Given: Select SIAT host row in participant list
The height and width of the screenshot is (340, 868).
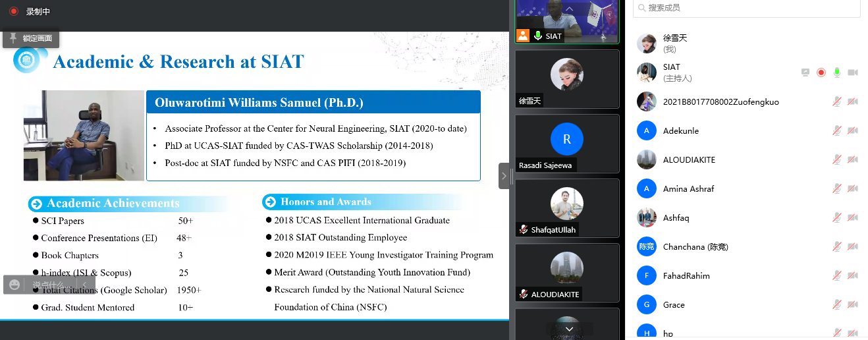Looking at the screenshot, I should (x=746, y=72).
